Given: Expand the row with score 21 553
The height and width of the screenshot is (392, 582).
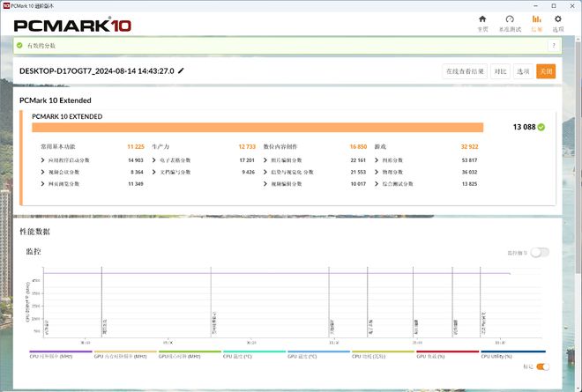Looking at the screenshot, I should pos(265,172).
